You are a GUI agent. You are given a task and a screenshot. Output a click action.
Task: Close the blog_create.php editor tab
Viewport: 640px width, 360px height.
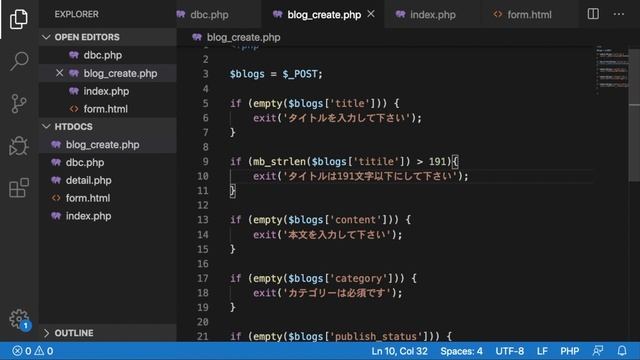point(371,14)
